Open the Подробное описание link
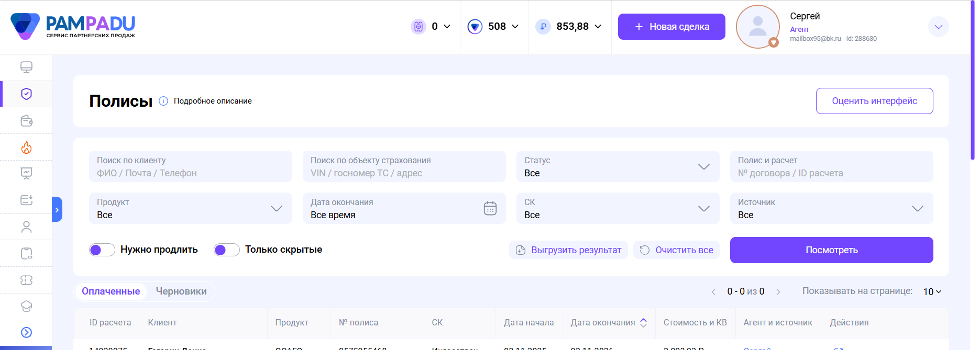Screen dimensions: 980x350 tap(213, 101)
